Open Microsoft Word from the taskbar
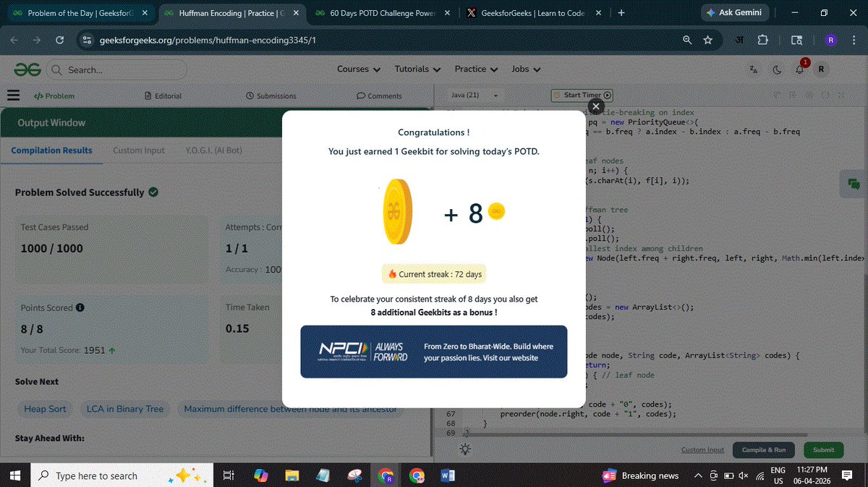This screenshot has height=487, width=868. point(447,475)
